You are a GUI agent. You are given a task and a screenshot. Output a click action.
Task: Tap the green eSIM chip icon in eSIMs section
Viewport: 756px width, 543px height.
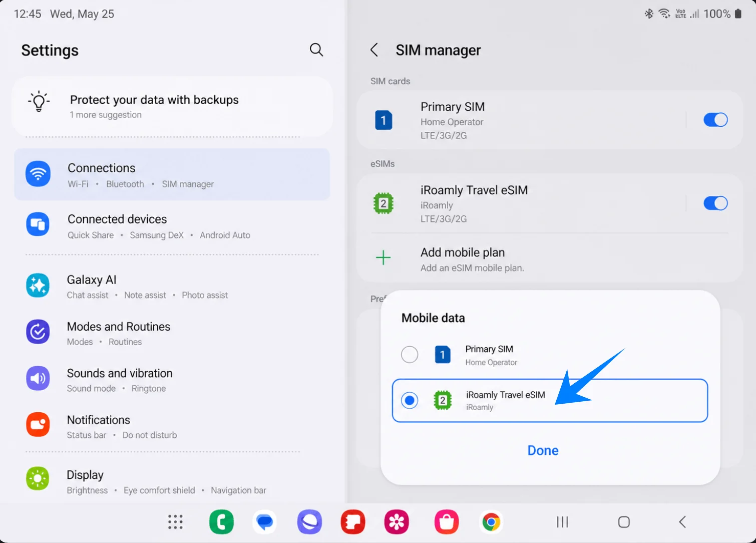(384, 203)
